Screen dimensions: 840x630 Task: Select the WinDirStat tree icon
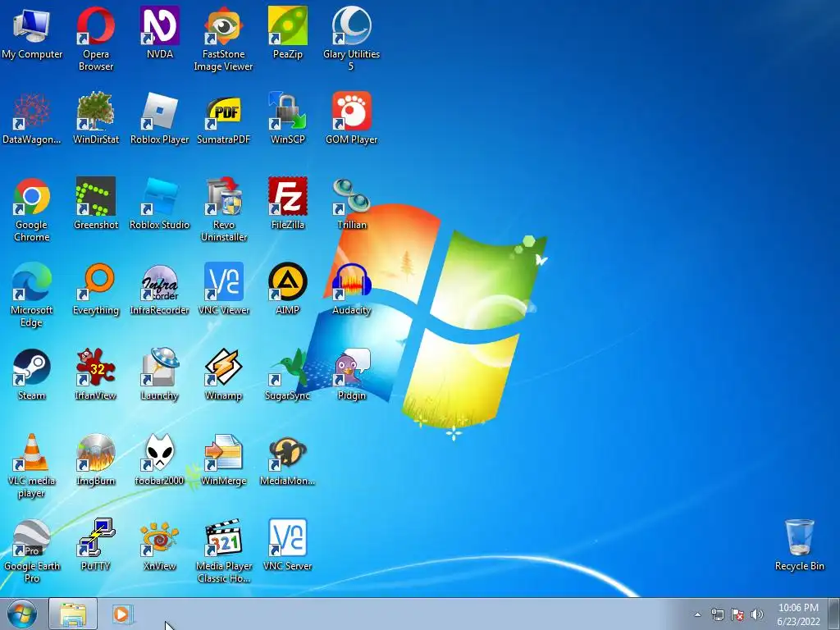[x=95, y=111]
